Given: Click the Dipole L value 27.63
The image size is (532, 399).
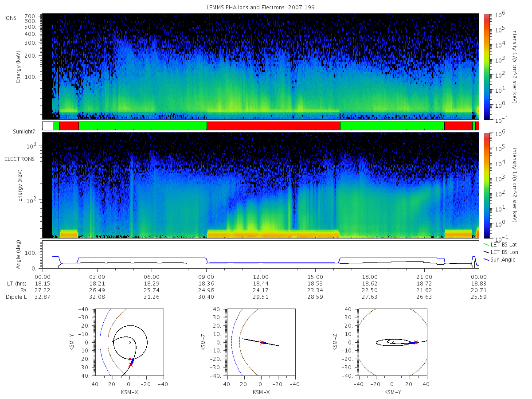Looking at the screenshot, I should point(370,297).
